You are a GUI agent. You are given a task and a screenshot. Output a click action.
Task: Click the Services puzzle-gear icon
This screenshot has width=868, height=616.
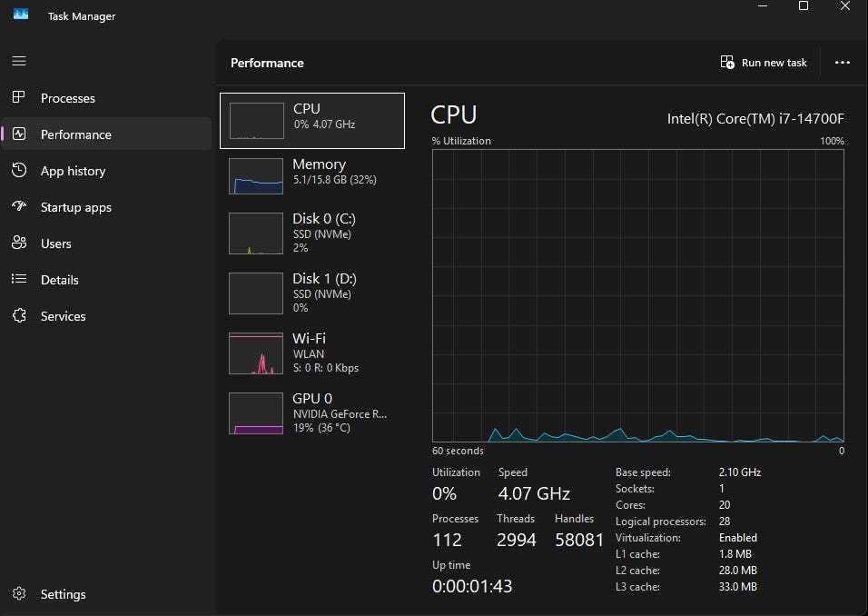19,316
